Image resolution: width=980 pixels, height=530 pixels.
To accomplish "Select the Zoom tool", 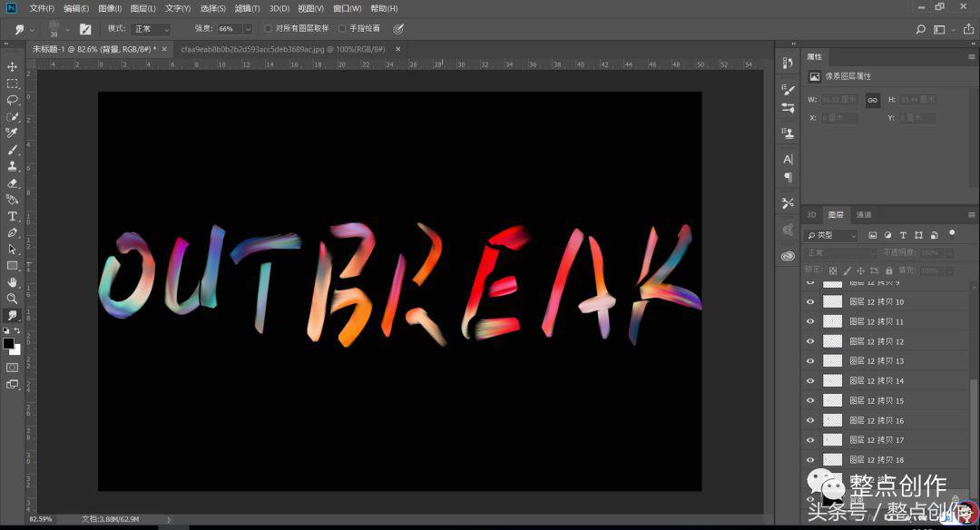I will pyautogui.click(x=12, y=299).
